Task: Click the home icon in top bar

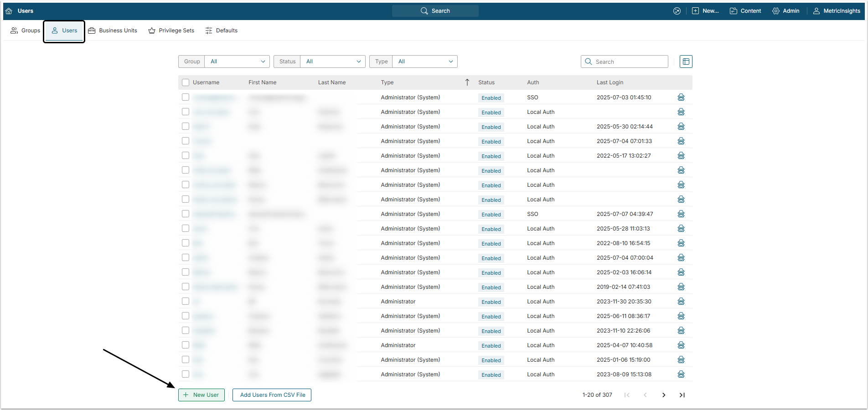Action: [x=9, y=11]
